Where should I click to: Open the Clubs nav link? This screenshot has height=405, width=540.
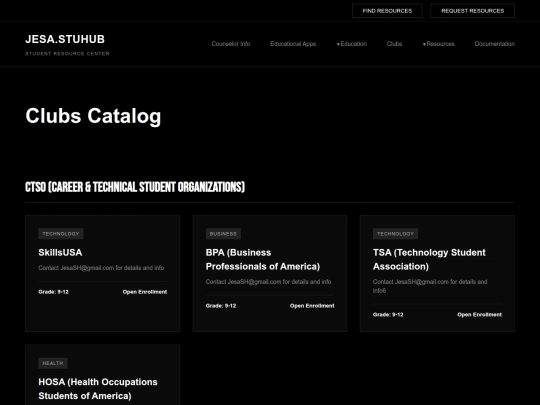(x=394, y=44)
